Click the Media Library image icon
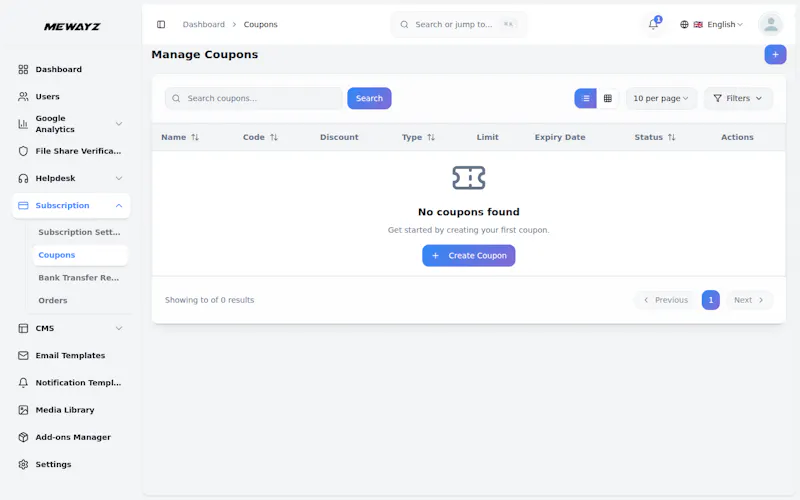This screenshot has width=800, height=500. pyautogui.click(x=23, y=410)
